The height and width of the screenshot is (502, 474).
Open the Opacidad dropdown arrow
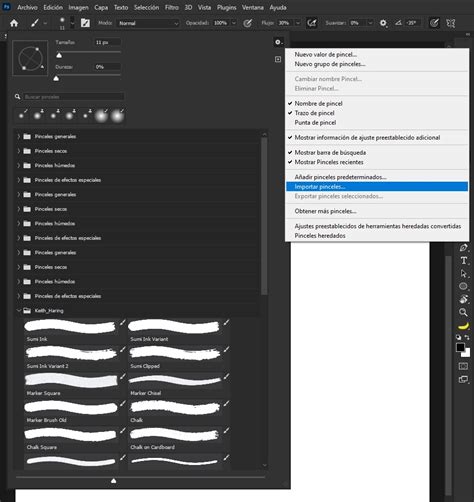coord(234,23)
